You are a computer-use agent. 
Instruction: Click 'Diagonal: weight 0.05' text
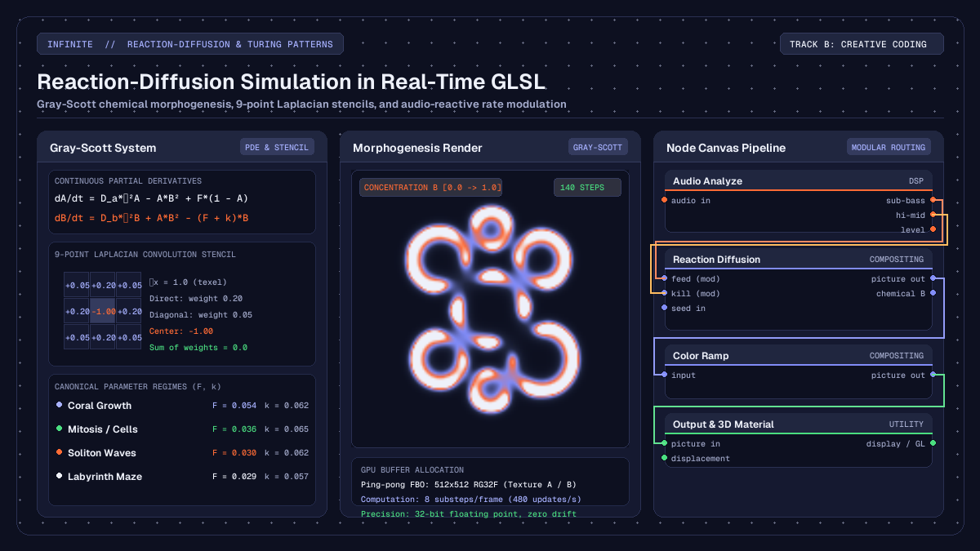[201, 315]
